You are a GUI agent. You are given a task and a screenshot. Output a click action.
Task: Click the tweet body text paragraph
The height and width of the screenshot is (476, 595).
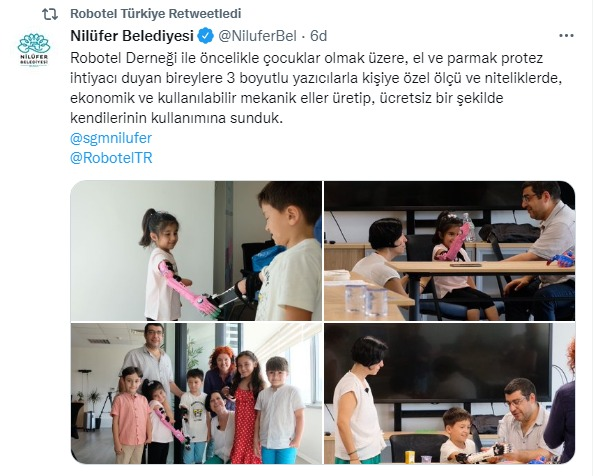tap(316, 88)
